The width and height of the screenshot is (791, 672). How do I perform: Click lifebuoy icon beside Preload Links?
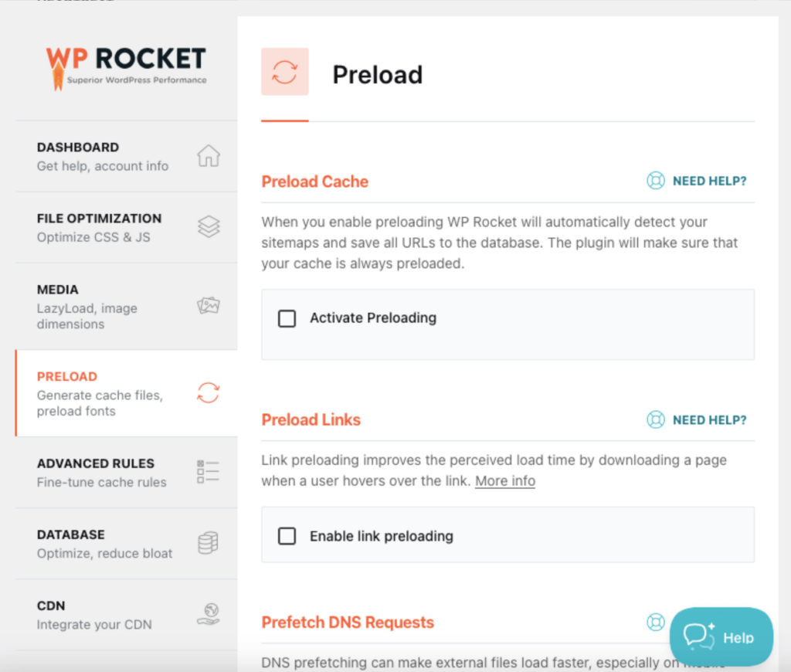point(655,419)
